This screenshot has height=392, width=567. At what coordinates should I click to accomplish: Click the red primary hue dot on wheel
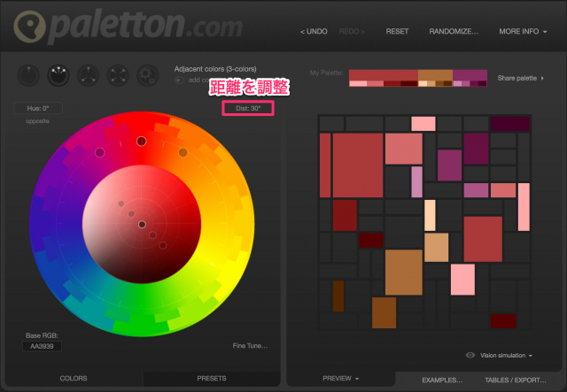click(x=142, y=142)
